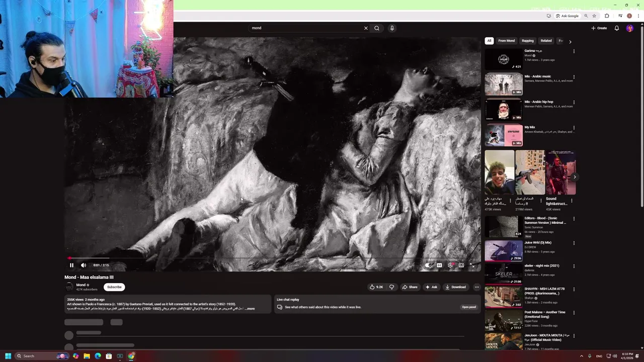
Task: Open Juice Wrld (Dj Mix) video
Action: click(x=504, y=251)
